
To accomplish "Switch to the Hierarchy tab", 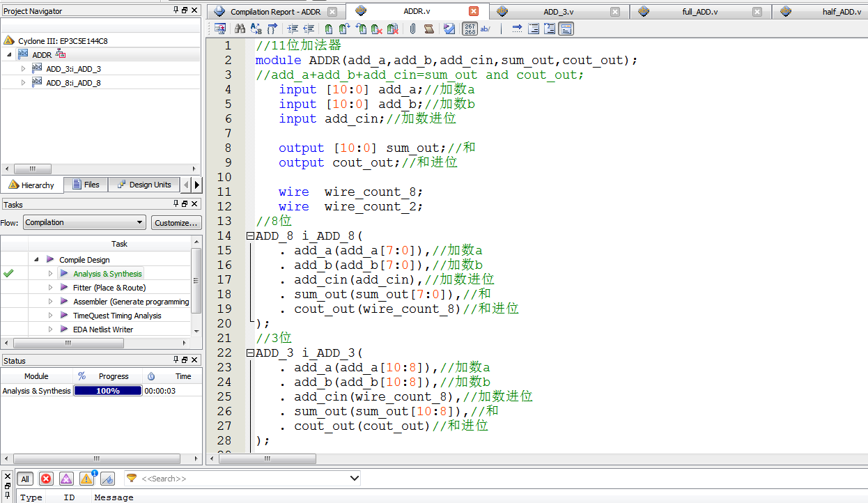I will [31, 185].
